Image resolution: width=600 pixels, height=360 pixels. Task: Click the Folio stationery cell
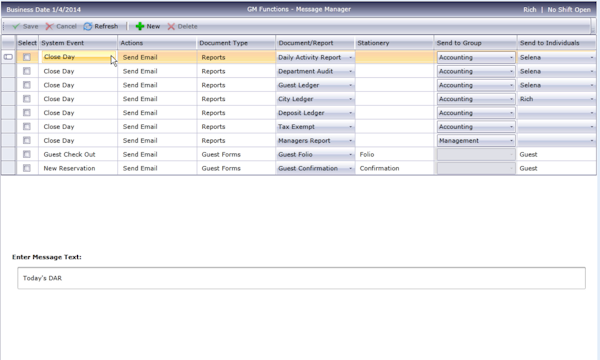[395, 155]
